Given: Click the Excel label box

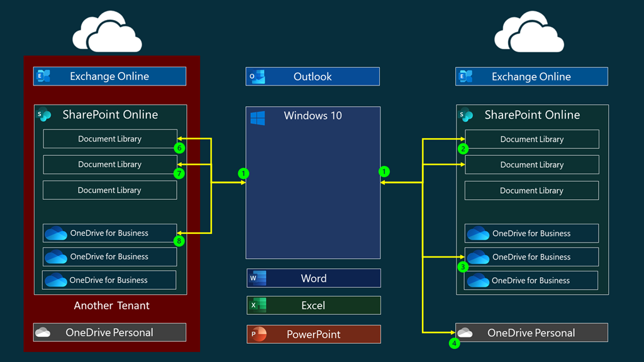Looking at the screenshot, I should (x=313, y=305).
